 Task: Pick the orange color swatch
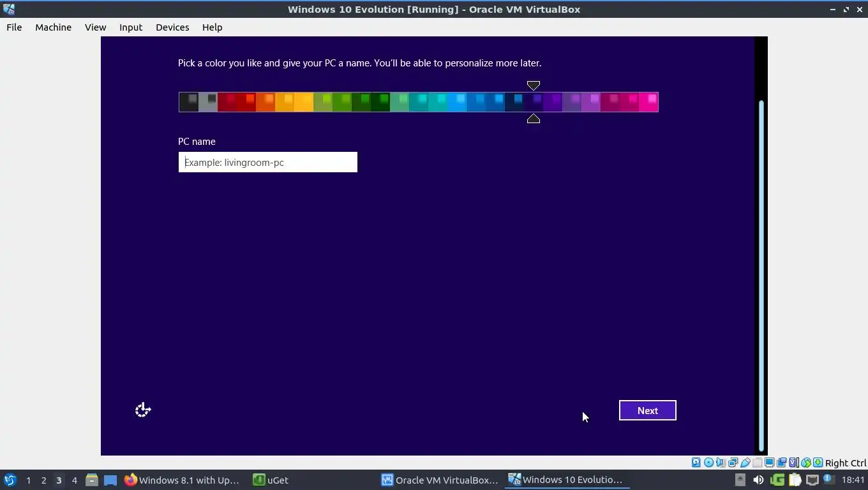(266, 102)
